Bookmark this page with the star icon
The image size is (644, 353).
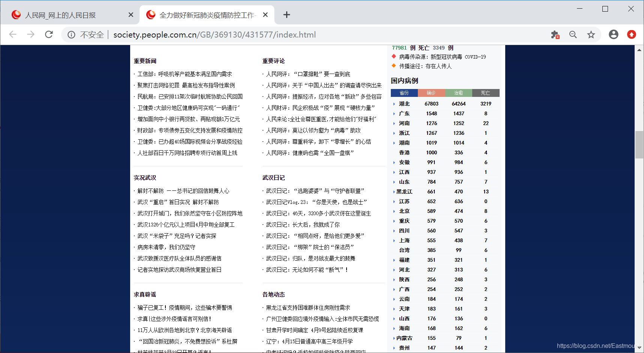pyautogui.click(x=591, y=35)
